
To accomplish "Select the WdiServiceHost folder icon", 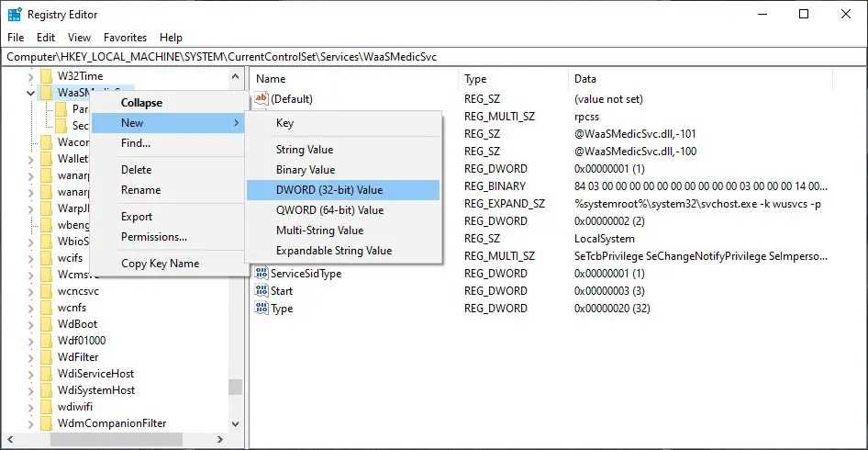I will pos(46,374).
